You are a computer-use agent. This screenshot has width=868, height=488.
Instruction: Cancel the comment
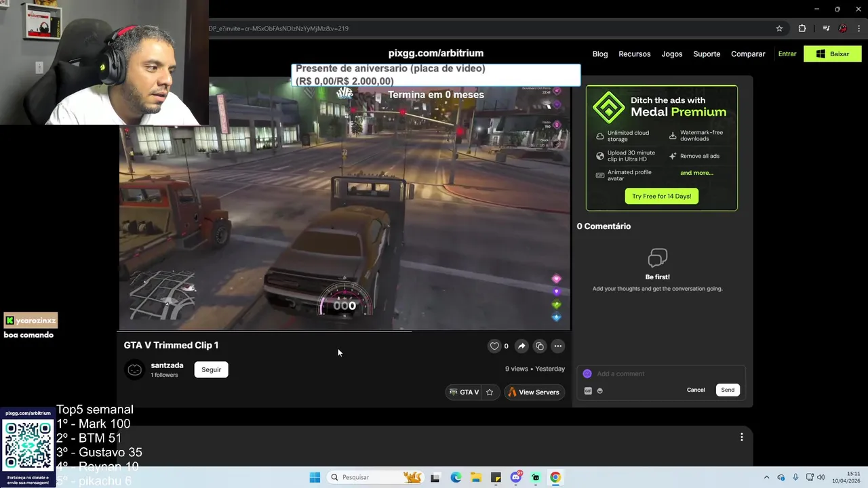click(696, 390)
